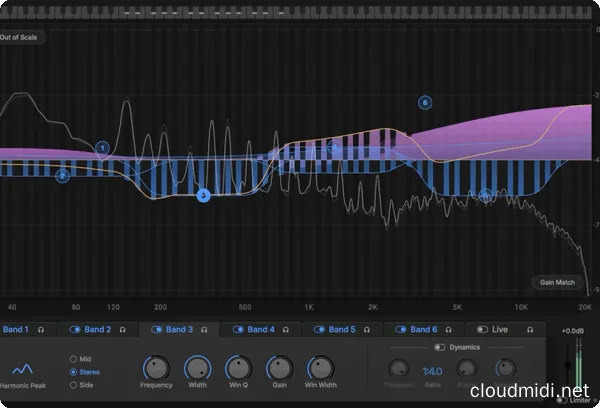Click the piano keyboard strip at top
The height and width of the screenshot is (408, 600).
point(296,13)
